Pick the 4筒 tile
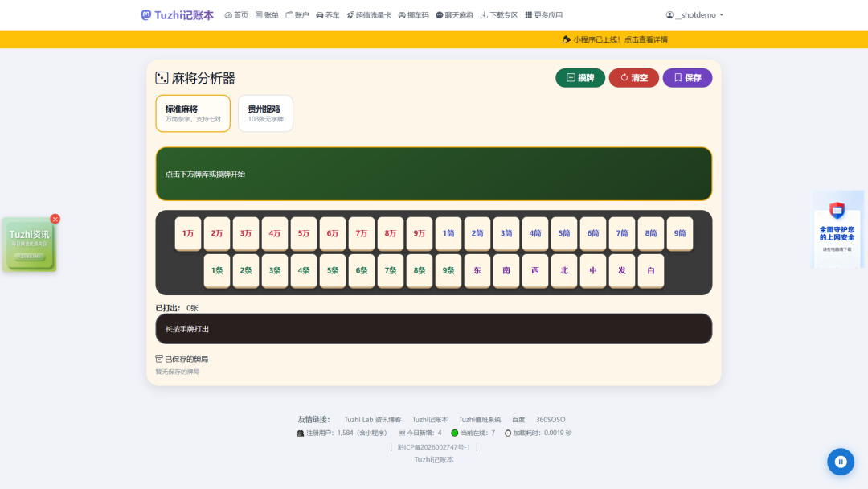 pos(535,234)
